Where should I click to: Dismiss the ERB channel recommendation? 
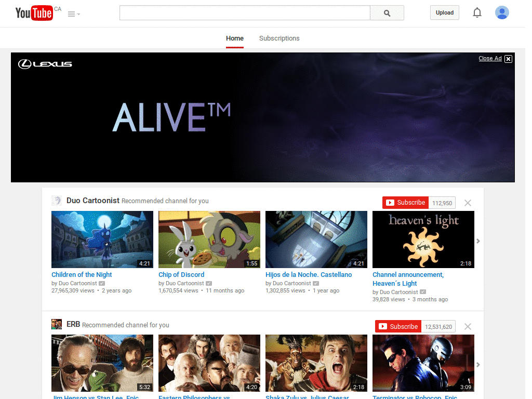[x=468, y=327]
